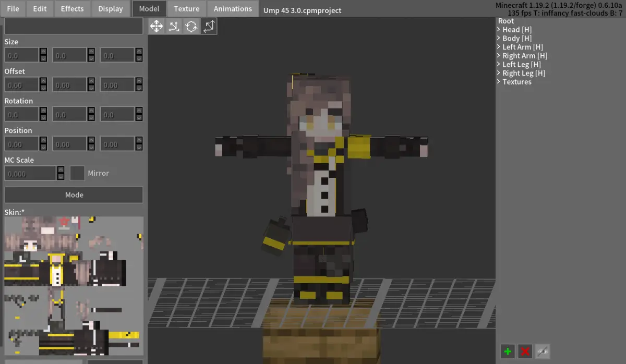
Task: Click the Position Z value field
Action: 117,144
